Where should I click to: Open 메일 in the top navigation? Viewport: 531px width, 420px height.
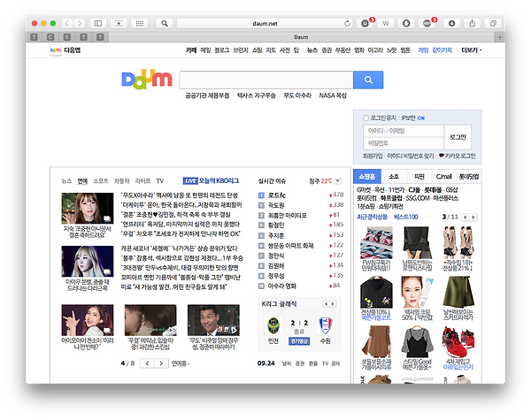pos(205,50)
